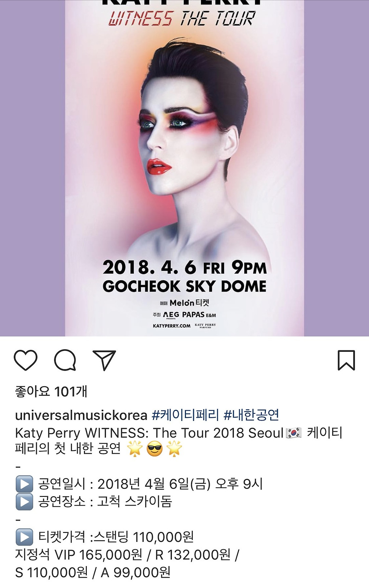Tap the GOCHEOK SKY DOME venue text

[x=184, y=286]
